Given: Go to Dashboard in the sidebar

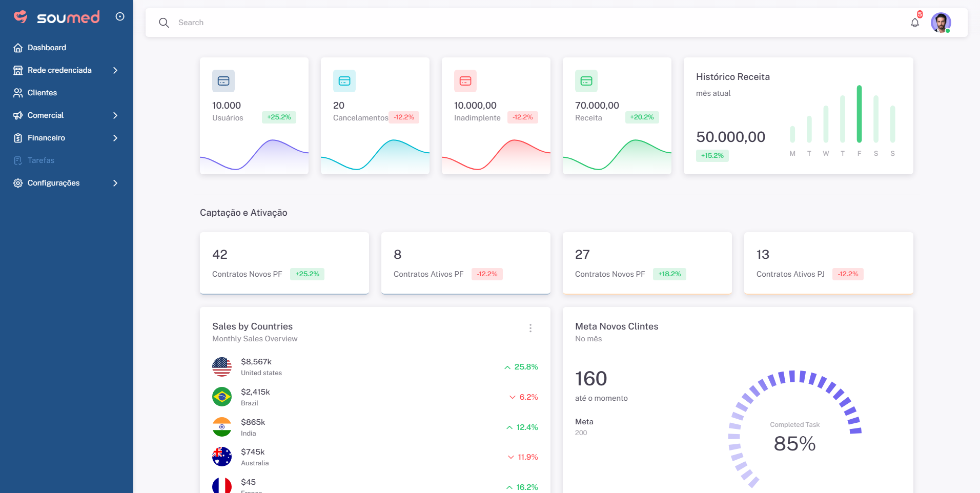Looking at the screenshot, I should click(47, 48).
